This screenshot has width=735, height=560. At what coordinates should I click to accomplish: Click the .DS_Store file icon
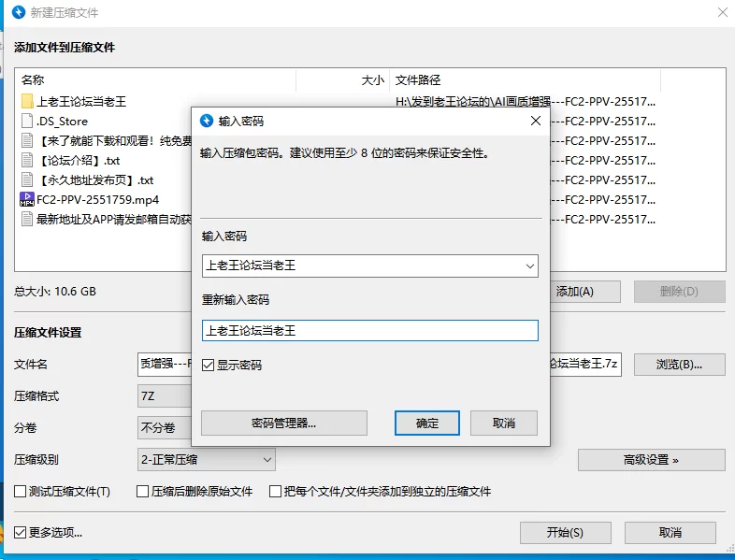27,121
